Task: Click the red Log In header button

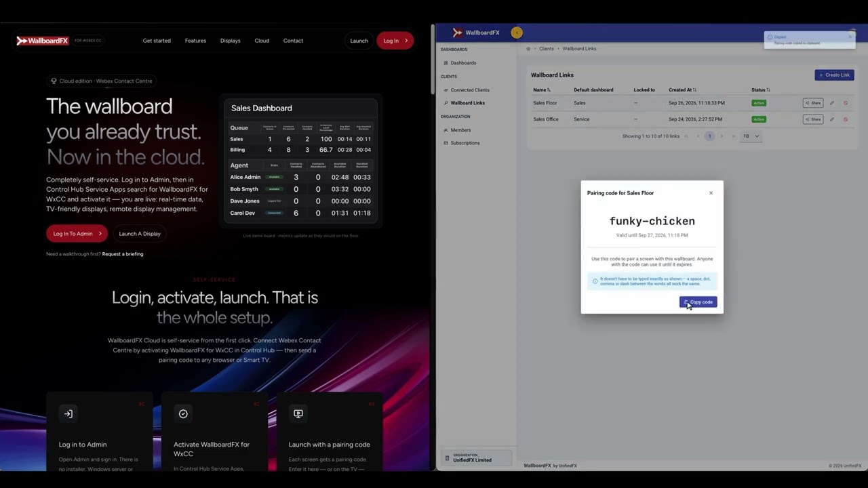Action: pyautogui.click(x=395, y=41)
